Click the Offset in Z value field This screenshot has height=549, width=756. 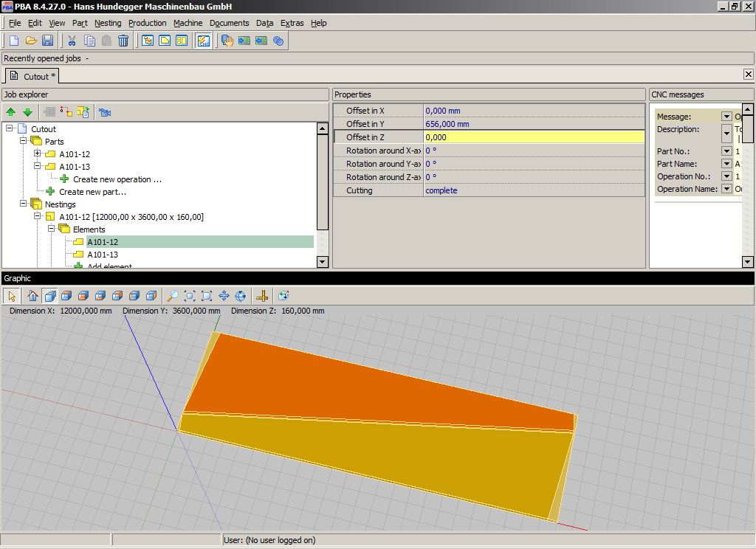coord(533,137)
